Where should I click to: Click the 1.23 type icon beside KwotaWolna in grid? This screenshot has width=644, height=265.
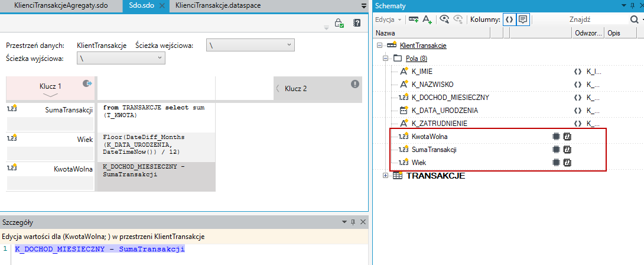point(11,167)
